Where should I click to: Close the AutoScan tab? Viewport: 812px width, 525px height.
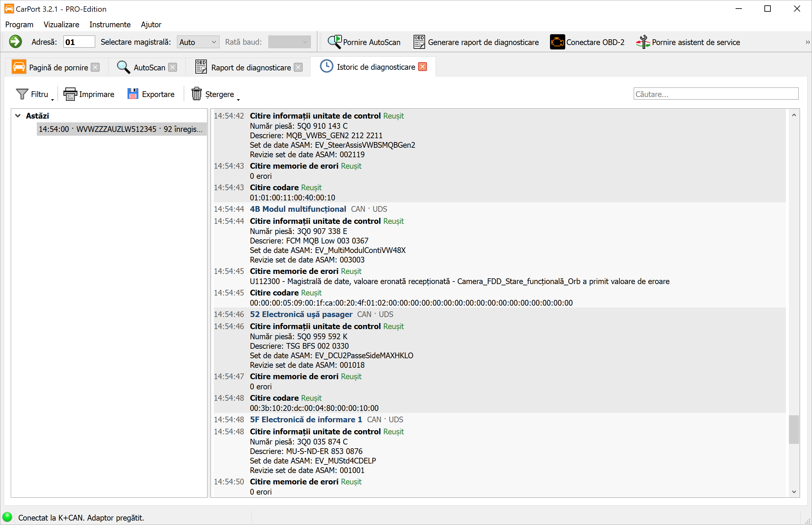tap(173, 67)
